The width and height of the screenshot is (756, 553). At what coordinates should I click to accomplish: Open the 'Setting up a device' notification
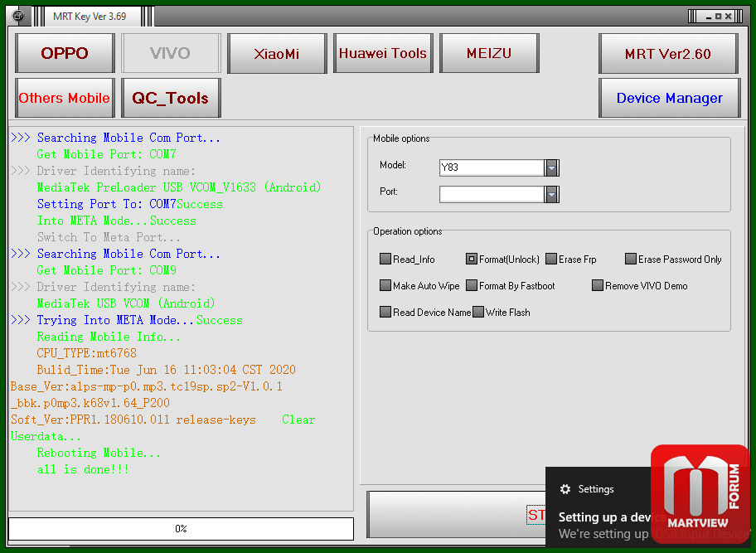click(x=605, y=517)
